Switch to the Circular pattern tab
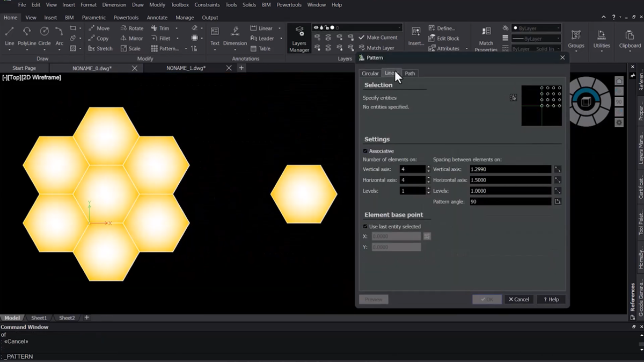Image resolution: width=644 pixels, height=362 pixels. point(370,74)
